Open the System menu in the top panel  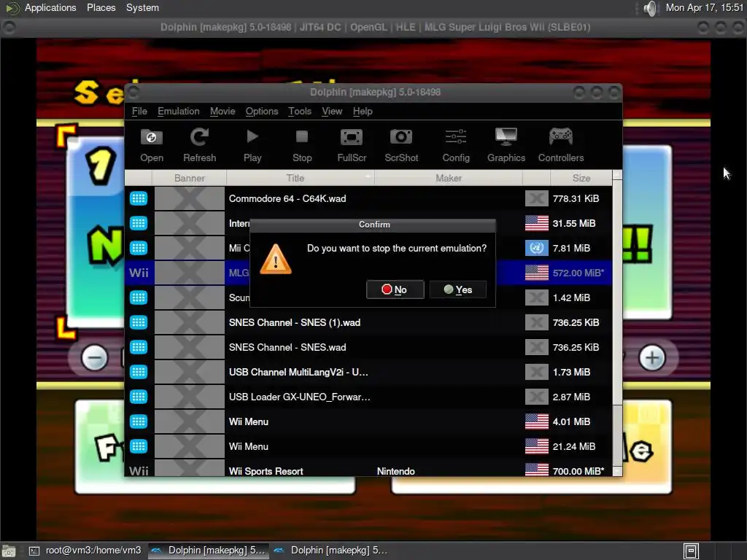coord(142,7)
